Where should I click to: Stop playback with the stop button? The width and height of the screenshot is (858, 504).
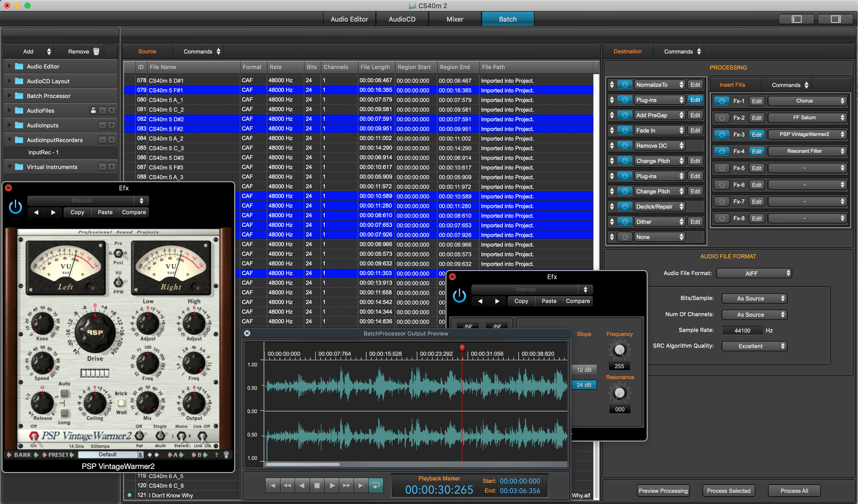click(317, 486)
